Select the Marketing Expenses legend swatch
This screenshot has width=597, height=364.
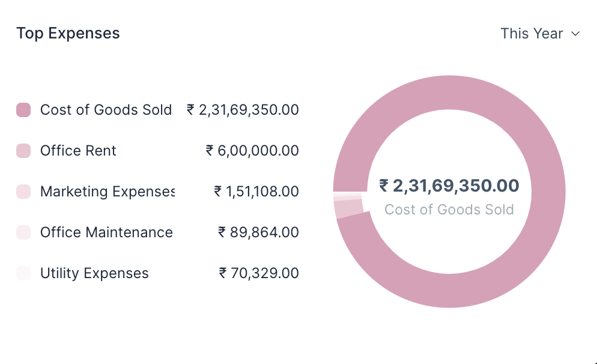coord(23,192)
